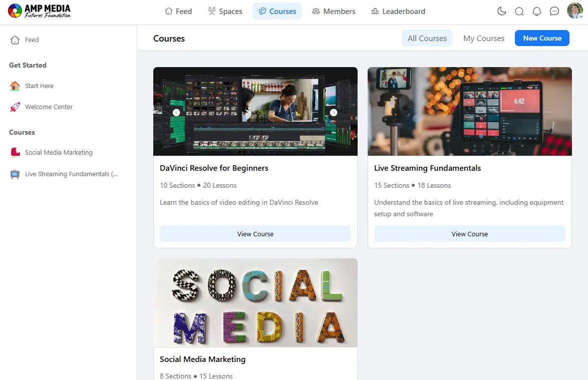Switch to the My Courses tab
This screenshot has height=380, width=588.
coord(484,38)
